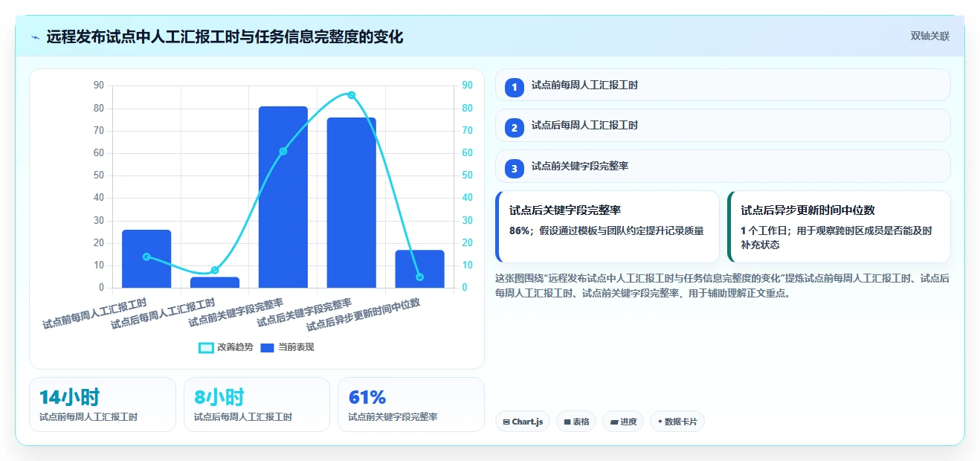The image size is (980, 461).
Task: Select numbered badge 1 in the list
Action: 514,88
